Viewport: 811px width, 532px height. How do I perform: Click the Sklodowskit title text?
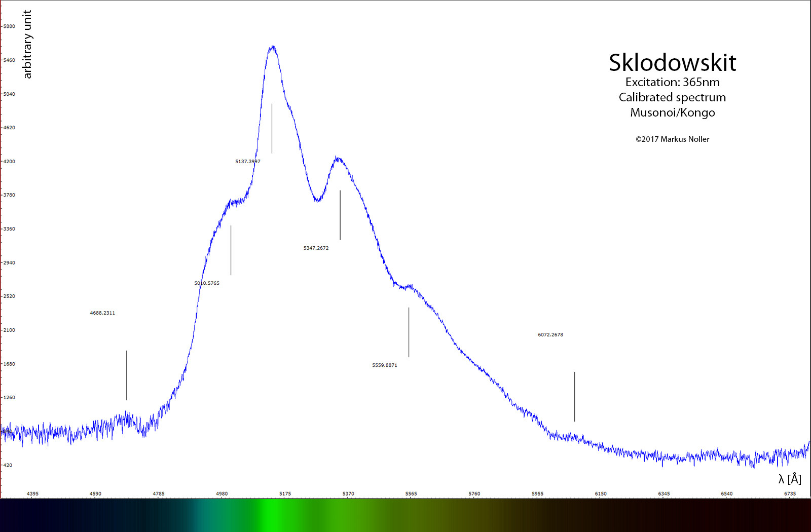672,63
